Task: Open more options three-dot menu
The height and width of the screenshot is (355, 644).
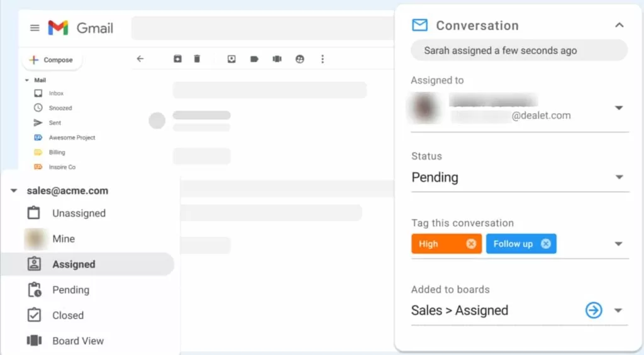Action: click(x=323, y=59)
